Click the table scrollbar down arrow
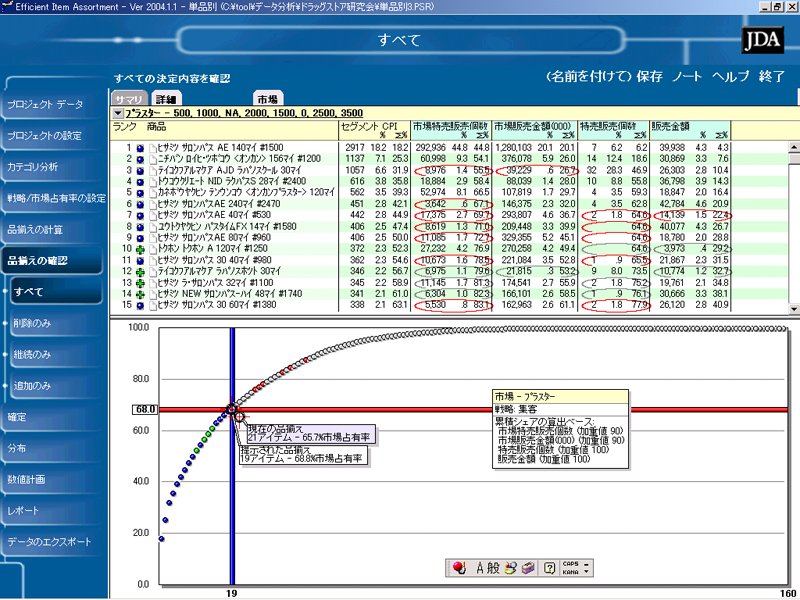Image resolution: width=800 pixels, height=600 pixels. click(x=794, y=309)
